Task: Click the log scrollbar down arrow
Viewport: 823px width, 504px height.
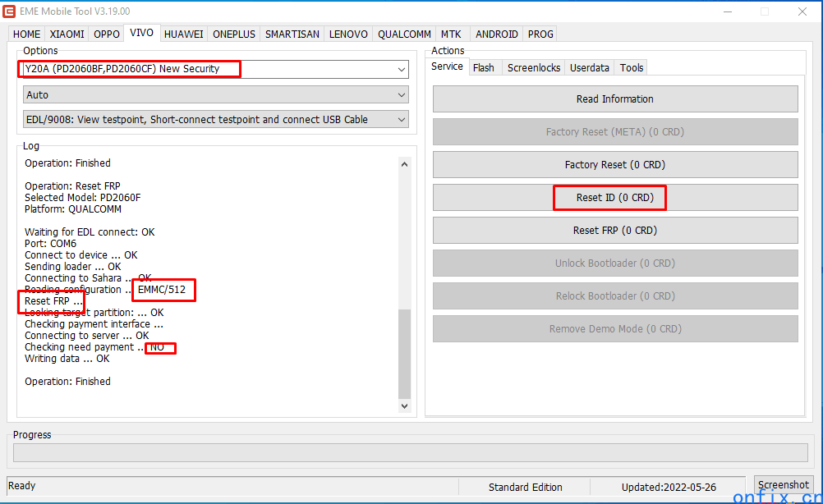Action: pos(404,405)
